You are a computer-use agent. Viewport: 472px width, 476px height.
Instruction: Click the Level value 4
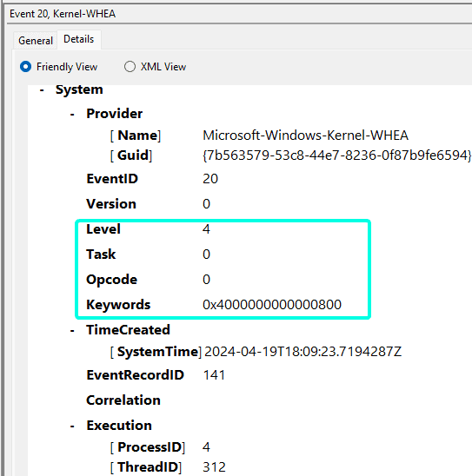pyautogui.click(x=206, y=229)
